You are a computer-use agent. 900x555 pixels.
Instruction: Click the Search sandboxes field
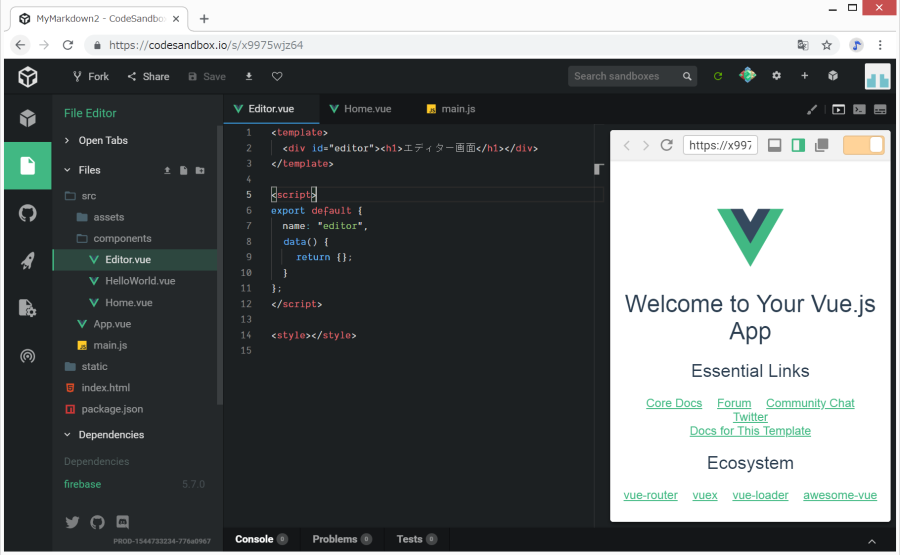pyautogui.click(x=625, y=76)
